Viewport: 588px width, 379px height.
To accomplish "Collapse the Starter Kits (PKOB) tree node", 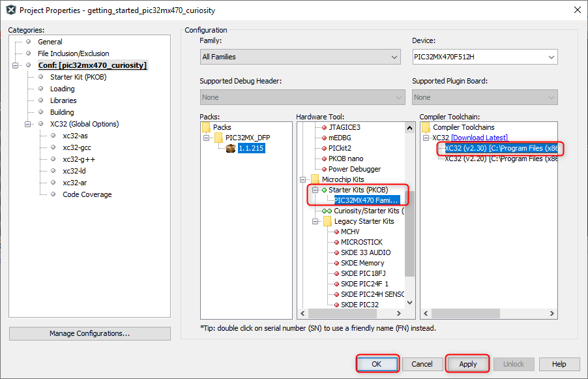I will [315, 190].
